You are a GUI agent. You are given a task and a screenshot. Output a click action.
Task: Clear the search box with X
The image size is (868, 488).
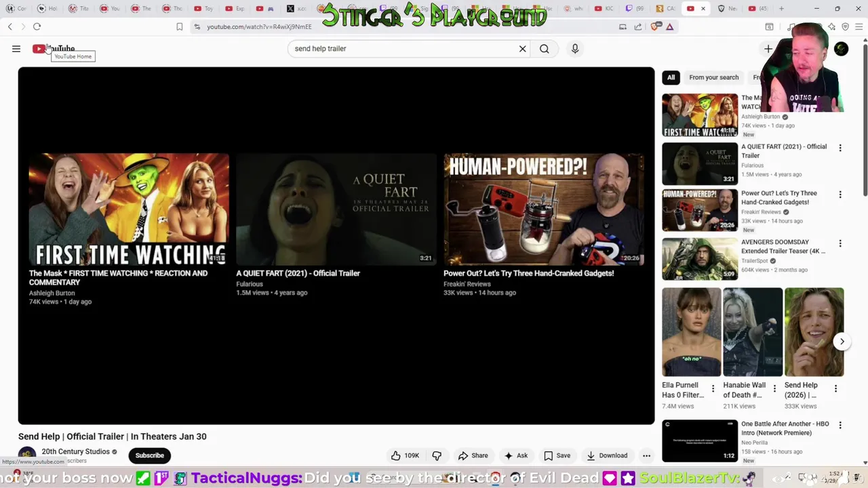pyautogui.click(x=522, y=49)
